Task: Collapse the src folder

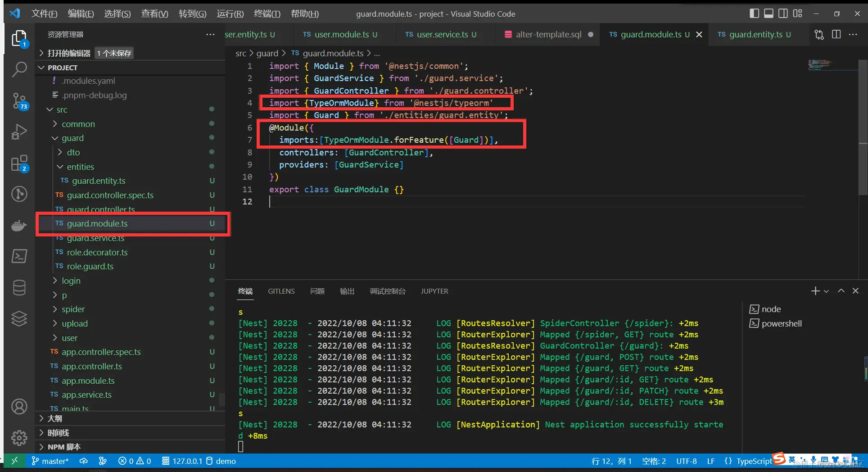Action: [131, 109]
